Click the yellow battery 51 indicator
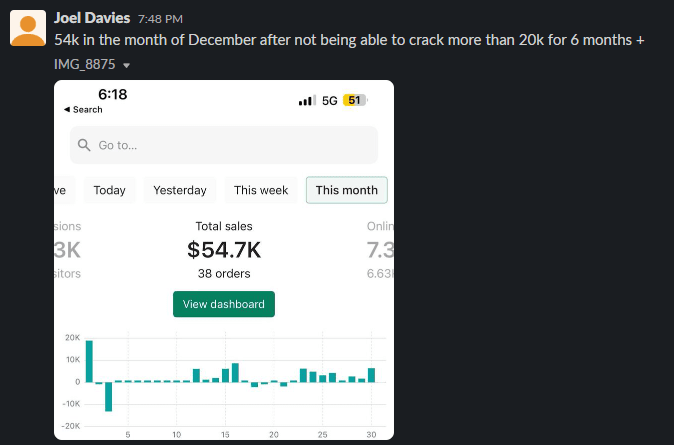674x445 pixels. tap(355, 101)
